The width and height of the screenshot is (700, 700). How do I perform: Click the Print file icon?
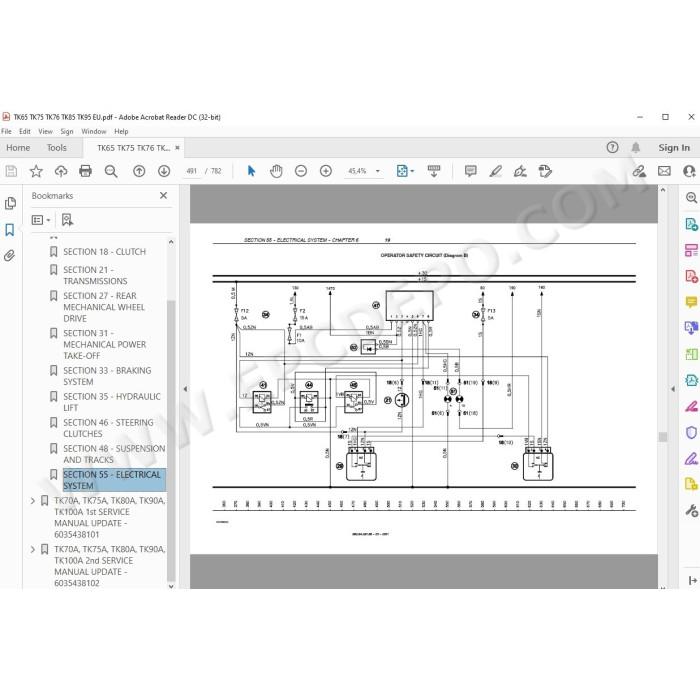point(85,171)
